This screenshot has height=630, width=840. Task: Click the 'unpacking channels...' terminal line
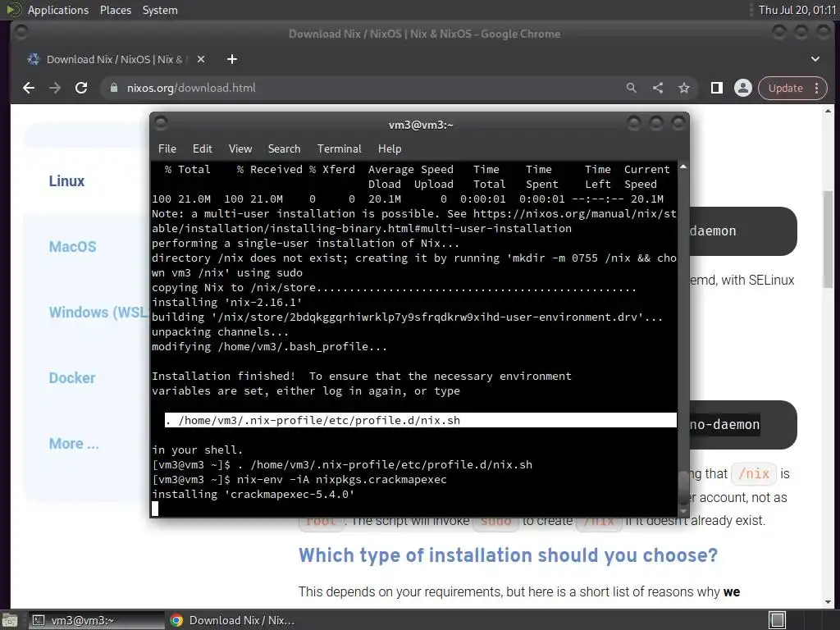point(220,331)
